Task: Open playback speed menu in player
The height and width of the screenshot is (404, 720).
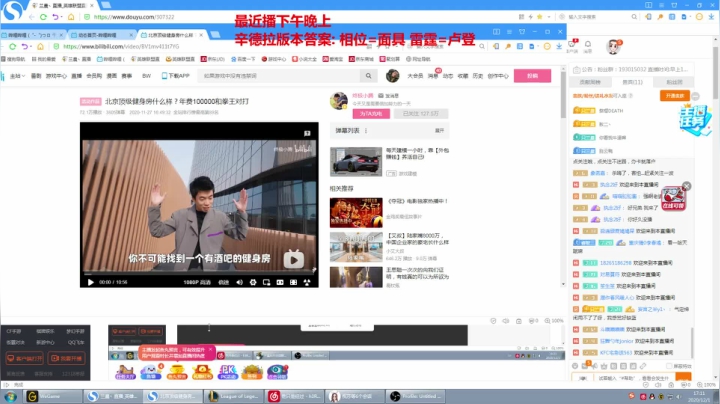Action: (224, 282)
